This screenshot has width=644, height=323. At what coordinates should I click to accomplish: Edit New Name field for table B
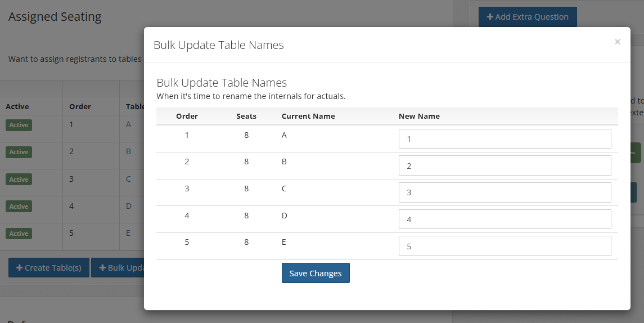[x=505, y=165]
